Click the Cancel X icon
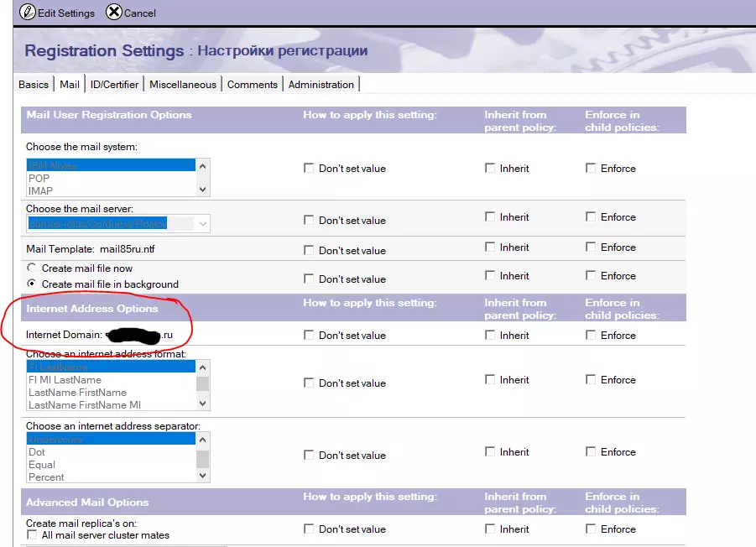The height and width of the screenshot is (547, 756). click(x=113, y=12)
